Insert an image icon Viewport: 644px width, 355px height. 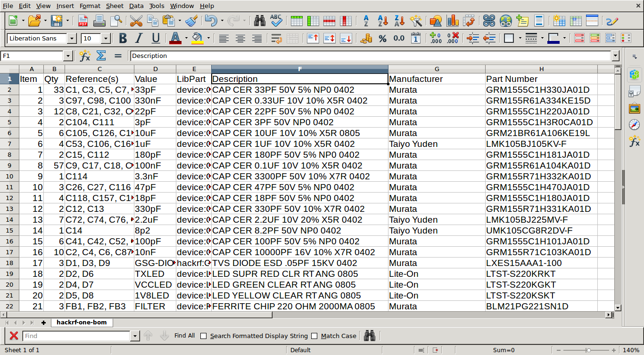436,21
